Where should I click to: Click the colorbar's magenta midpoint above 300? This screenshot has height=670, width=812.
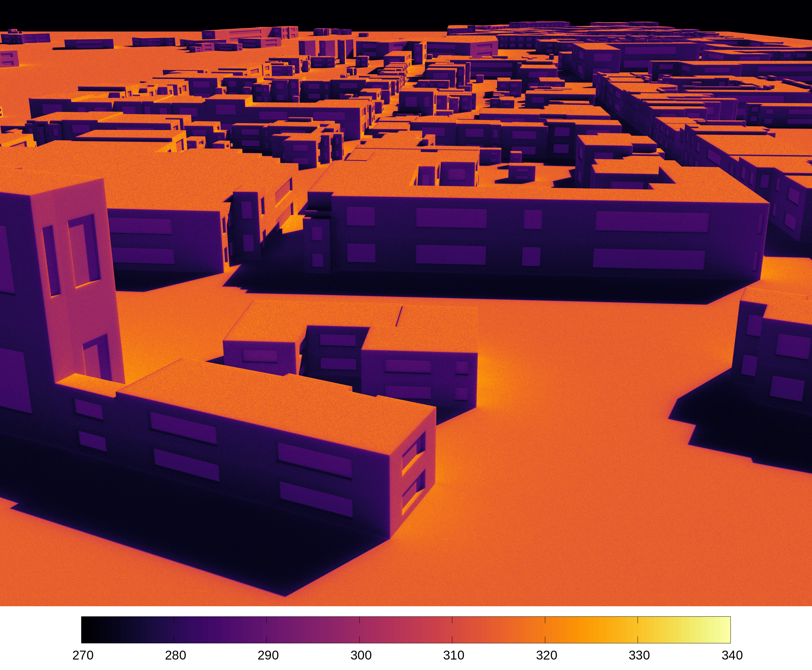[360, 630]
